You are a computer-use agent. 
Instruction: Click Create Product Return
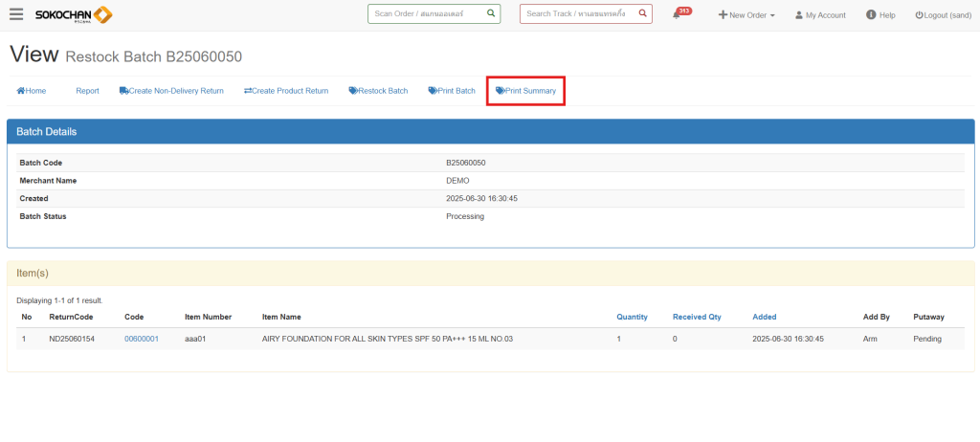point(286,91)
